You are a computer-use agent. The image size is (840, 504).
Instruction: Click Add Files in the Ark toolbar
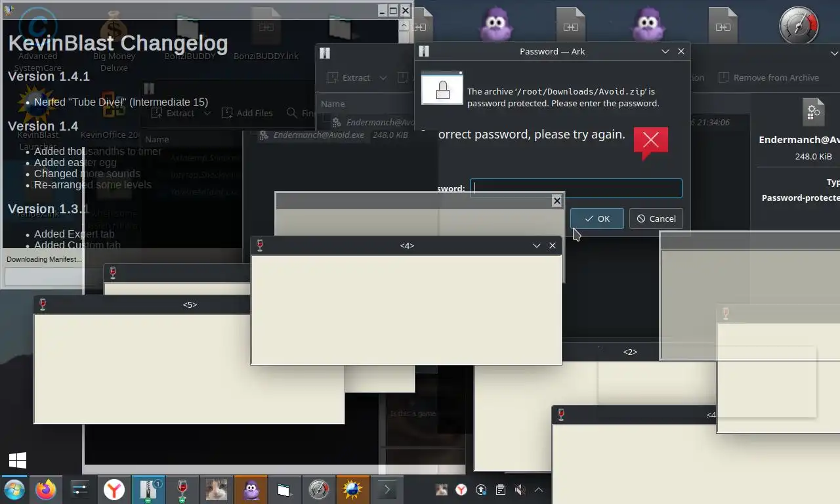247,113
